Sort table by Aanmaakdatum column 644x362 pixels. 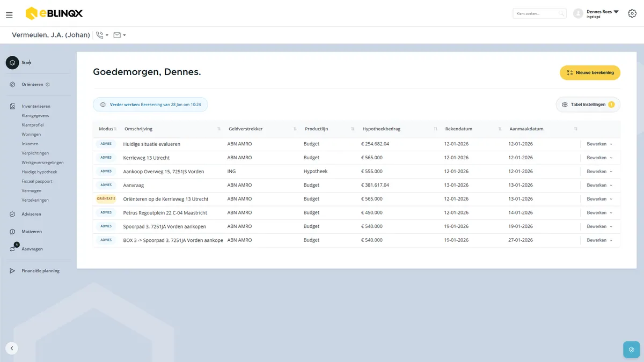[x=576, y=129]
